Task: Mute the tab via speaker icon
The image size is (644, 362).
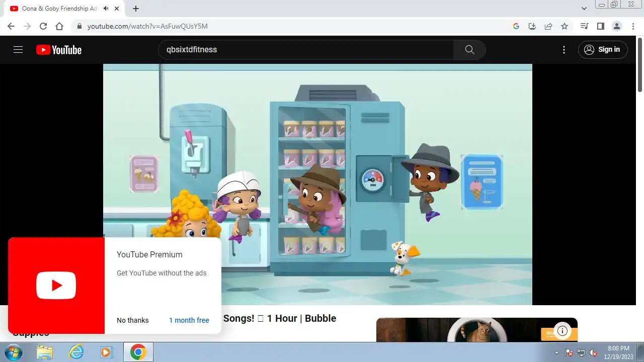Action: [x=106, y=9]
